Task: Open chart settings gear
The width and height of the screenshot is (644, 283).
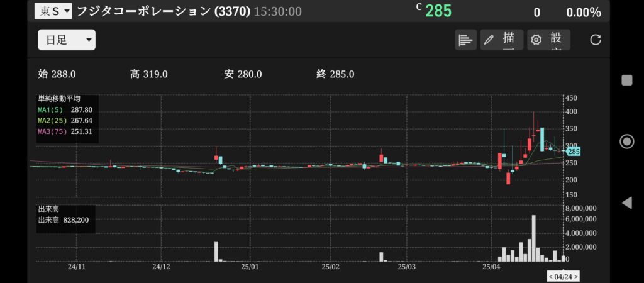Action: tap(548, 40)
